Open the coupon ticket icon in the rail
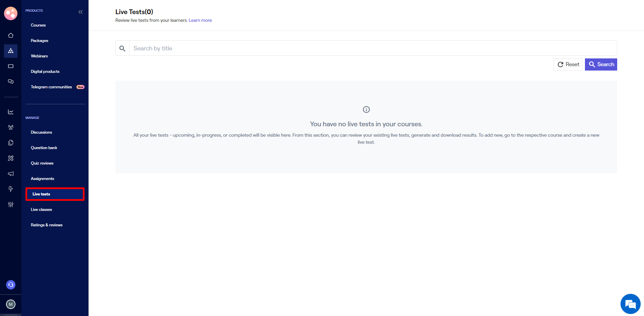 tap(11, 66)
